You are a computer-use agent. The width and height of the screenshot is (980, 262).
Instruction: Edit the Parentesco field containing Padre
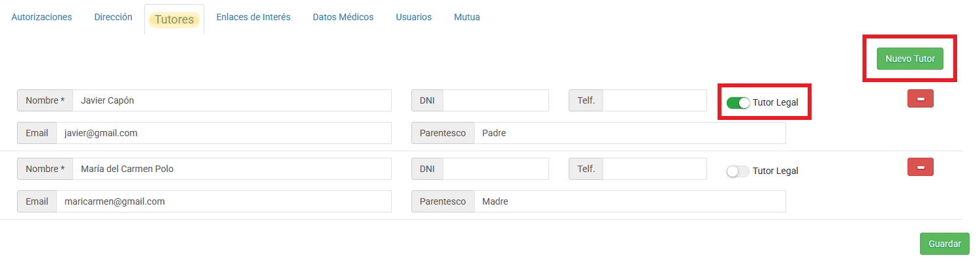[x=629, y=132]
